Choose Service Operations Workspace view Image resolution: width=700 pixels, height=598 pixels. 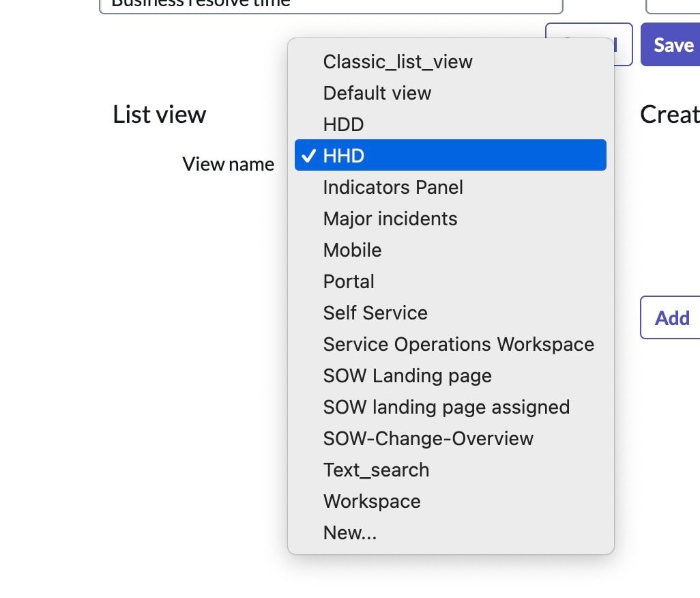458,344
